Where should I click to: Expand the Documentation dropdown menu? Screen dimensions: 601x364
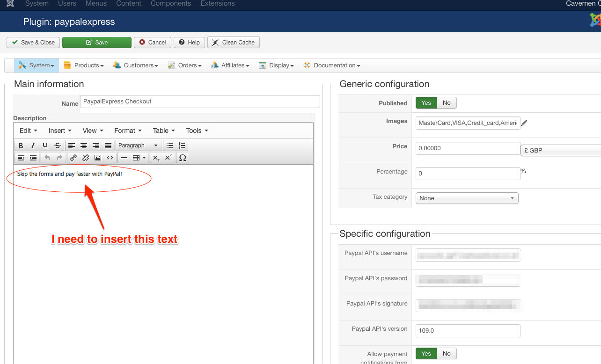pyautogui.click(x=332, y=66)
